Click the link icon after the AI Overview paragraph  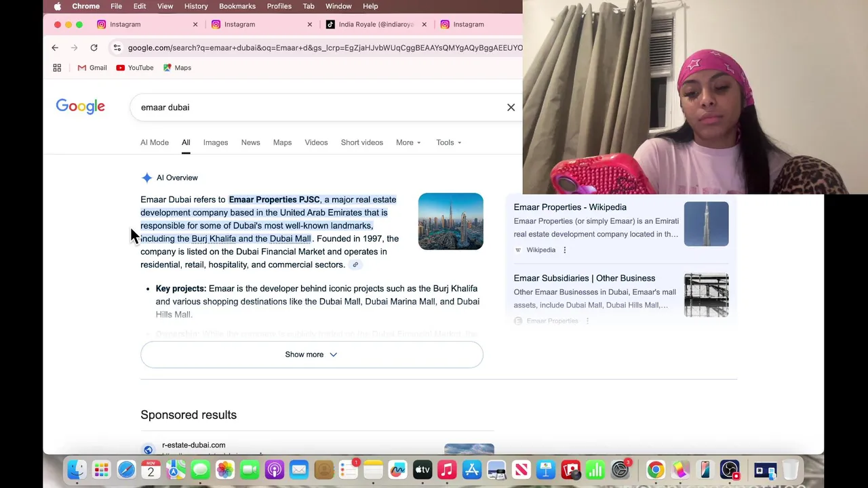click(x=355, y=265)
